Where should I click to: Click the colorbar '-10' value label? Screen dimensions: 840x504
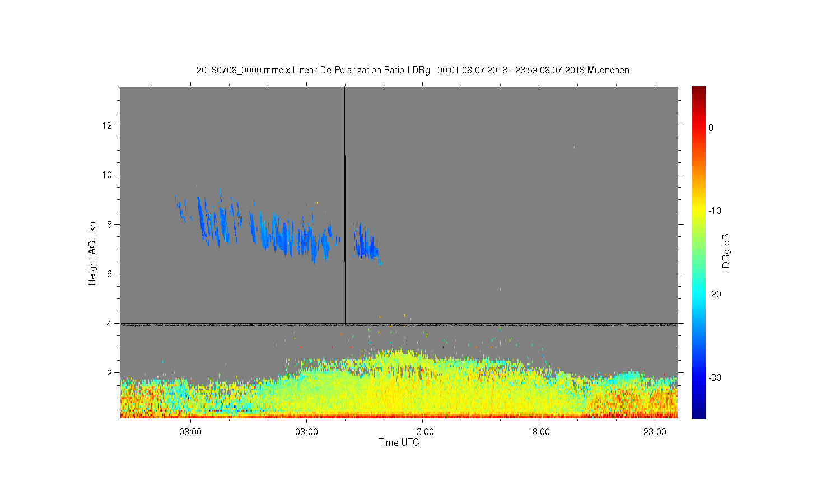pyautogui.click(x=715, y=211)
